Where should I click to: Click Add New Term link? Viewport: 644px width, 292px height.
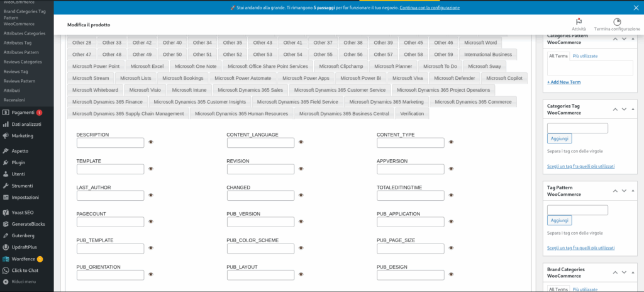click(564, 82)
